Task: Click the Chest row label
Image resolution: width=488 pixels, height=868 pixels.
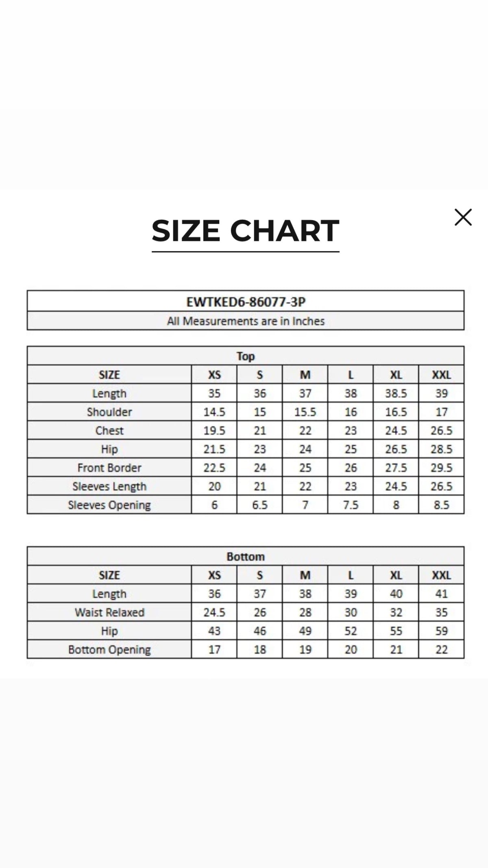Action: pos(109,431)
